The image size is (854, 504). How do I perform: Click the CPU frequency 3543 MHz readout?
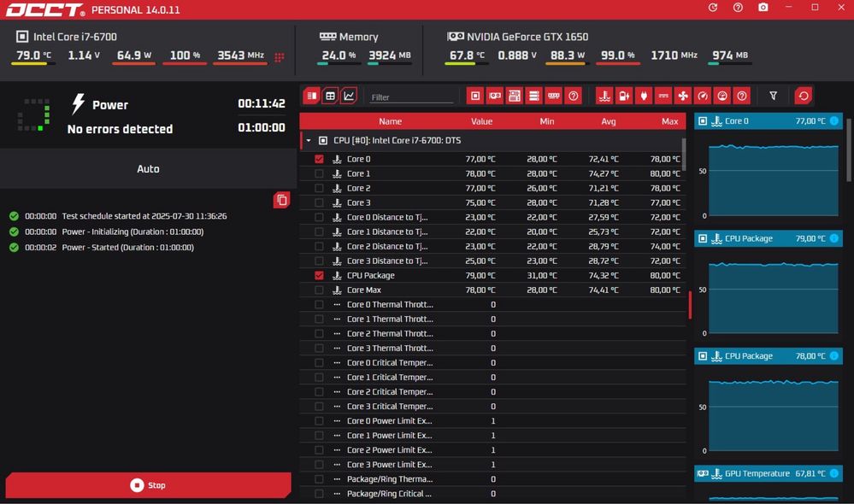tap(240, 55)
